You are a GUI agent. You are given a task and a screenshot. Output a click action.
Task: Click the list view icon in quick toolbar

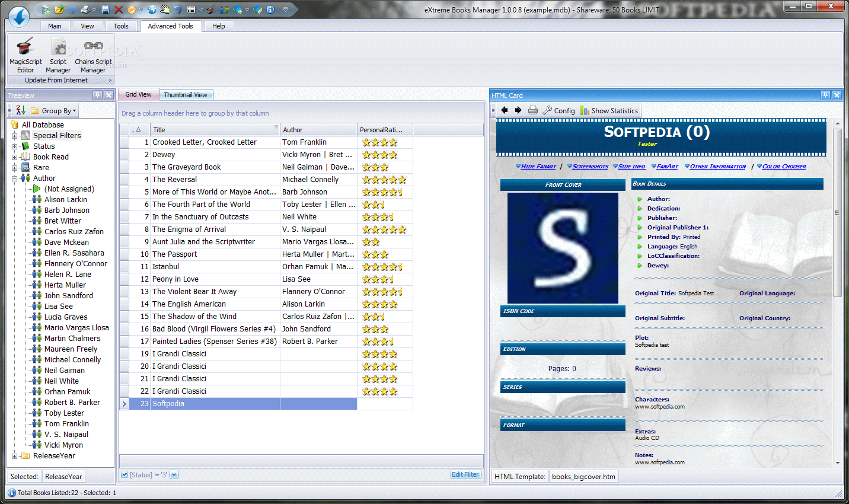point(191,9)
